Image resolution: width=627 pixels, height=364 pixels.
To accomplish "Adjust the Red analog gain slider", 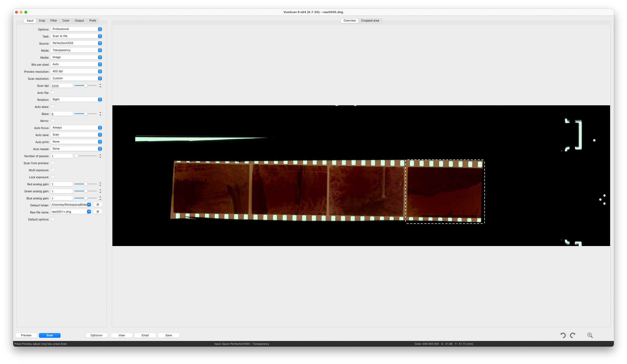I will pos(86,184).
